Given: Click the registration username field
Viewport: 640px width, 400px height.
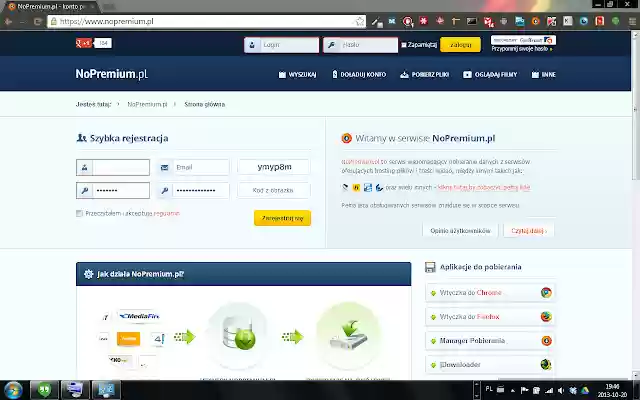Looking at the screenshot, I should coord(113,167).
